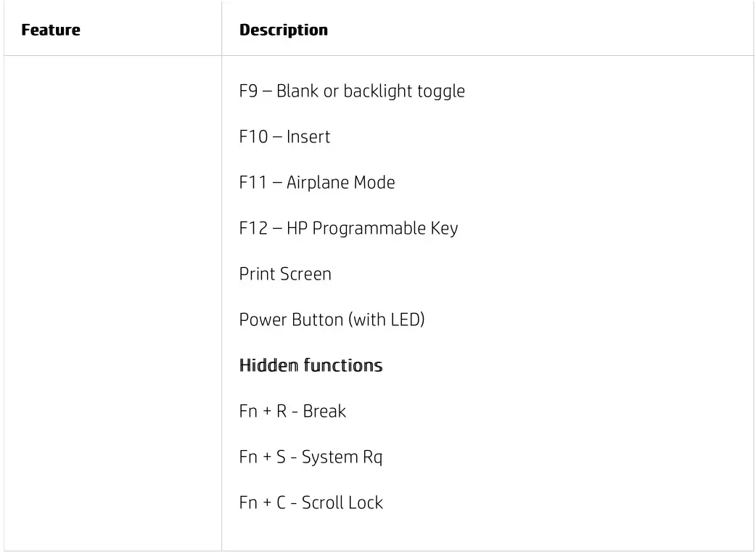Click the F10 key label
Image resolution: width=756 pixels, height=554 pixels.
253,137
